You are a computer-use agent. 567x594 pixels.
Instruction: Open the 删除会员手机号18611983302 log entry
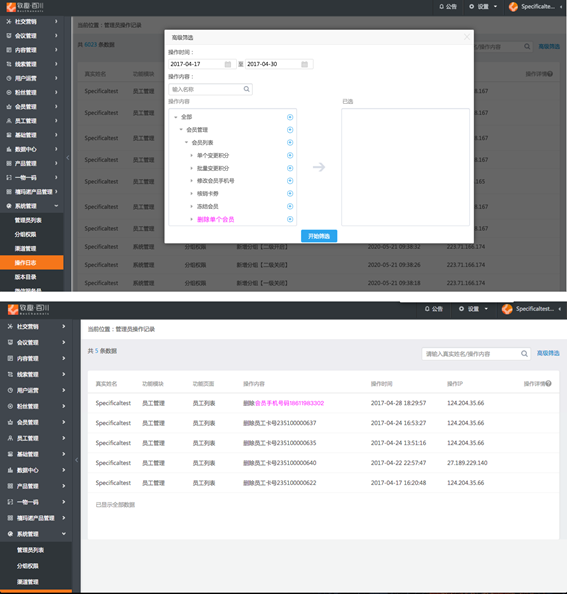click(x=283, y=403)
